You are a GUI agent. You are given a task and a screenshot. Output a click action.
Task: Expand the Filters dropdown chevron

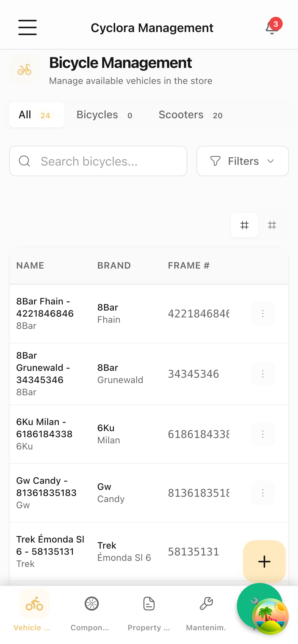(x=270, y=161)
